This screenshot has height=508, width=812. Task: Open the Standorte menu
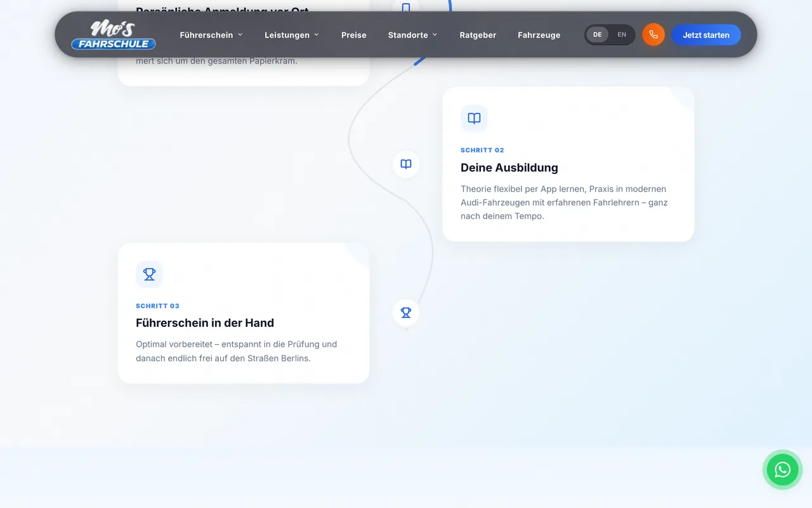(x=413, y=35)
